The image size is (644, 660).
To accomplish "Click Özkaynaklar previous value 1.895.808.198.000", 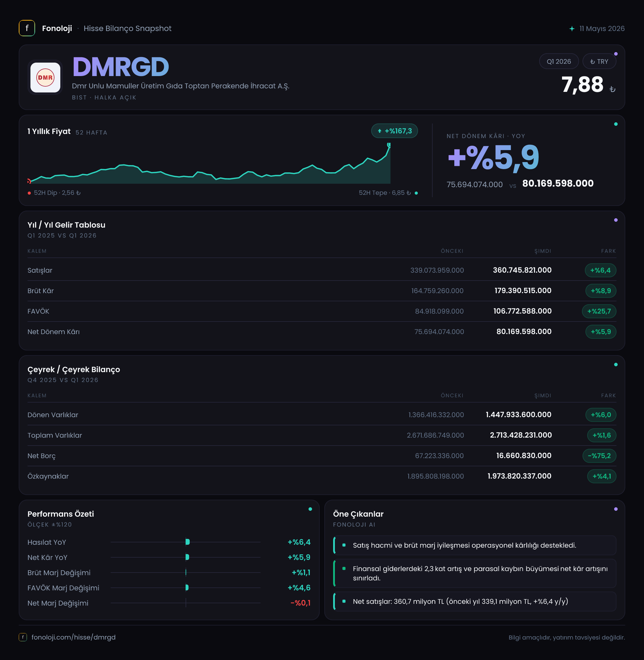I will [435, 476].
